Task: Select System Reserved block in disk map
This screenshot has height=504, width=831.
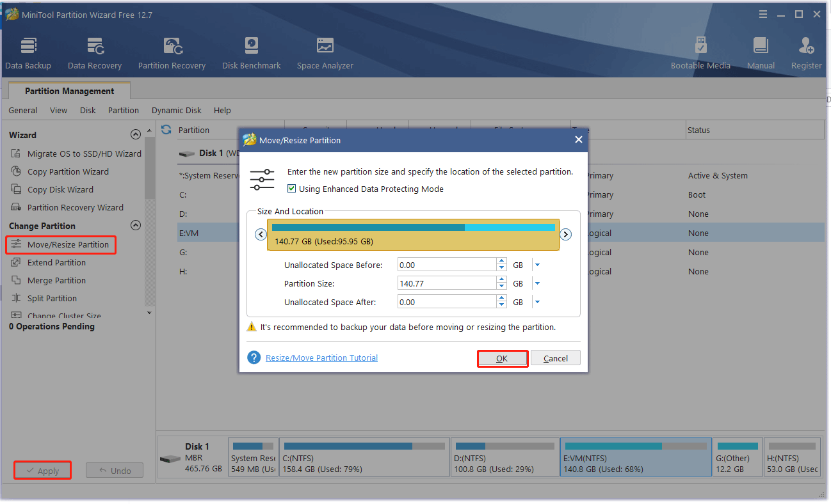Action: [x=253, y=457]
